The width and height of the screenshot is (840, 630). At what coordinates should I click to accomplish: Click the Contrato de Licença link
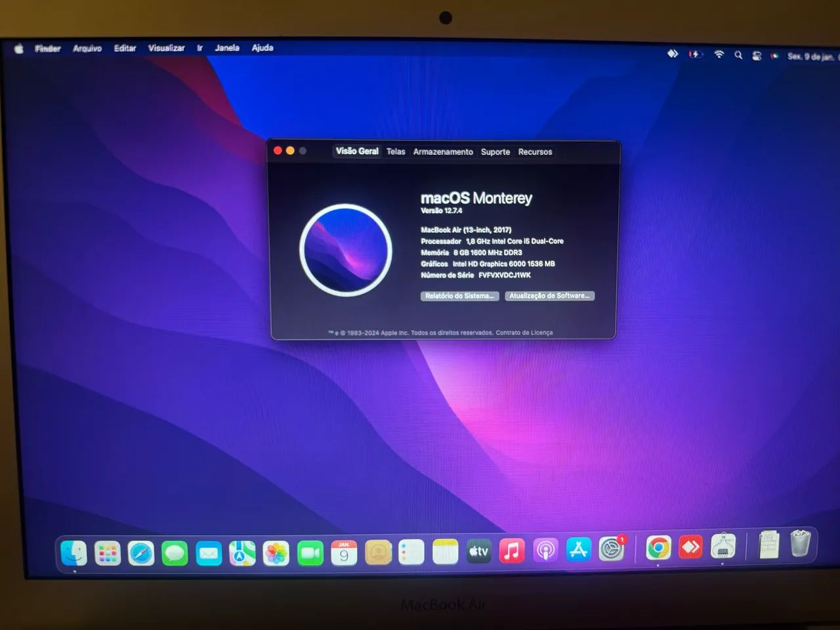point(523,333)
